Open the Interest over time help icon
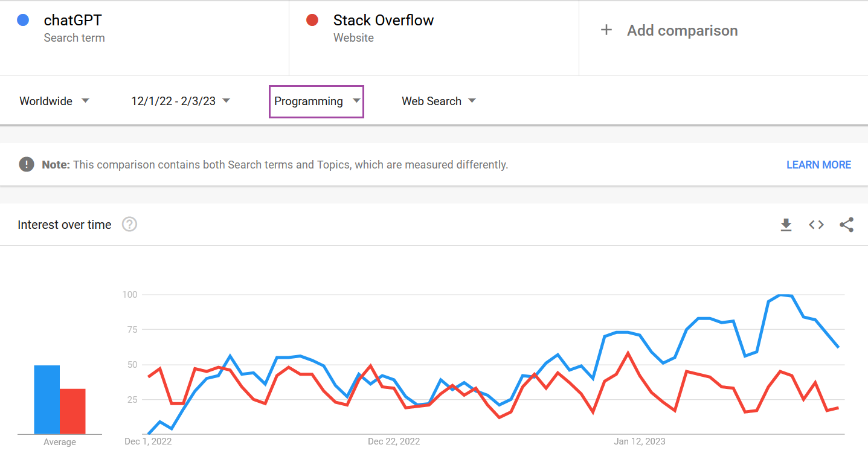The image size is (868, 462). pos(129,225)
